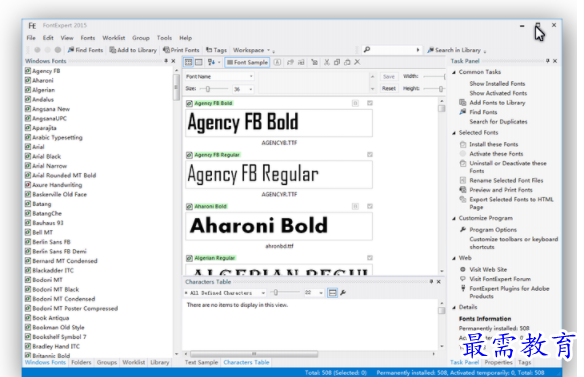Tick the checkbox for Agency FB Bold sample

pyautogui.click(x=370, y=103)
